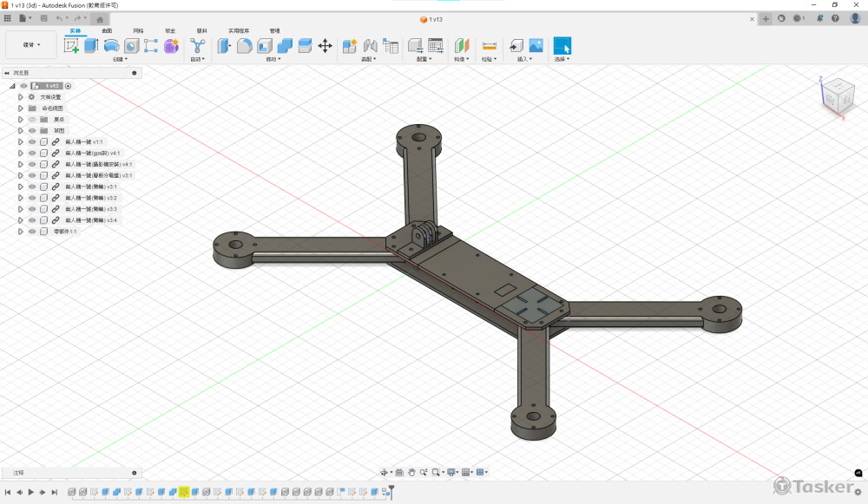The height and width of the screenshot is (504, 868).
Task: Expand the 命名视图 folder
Action: coord(21,108)
